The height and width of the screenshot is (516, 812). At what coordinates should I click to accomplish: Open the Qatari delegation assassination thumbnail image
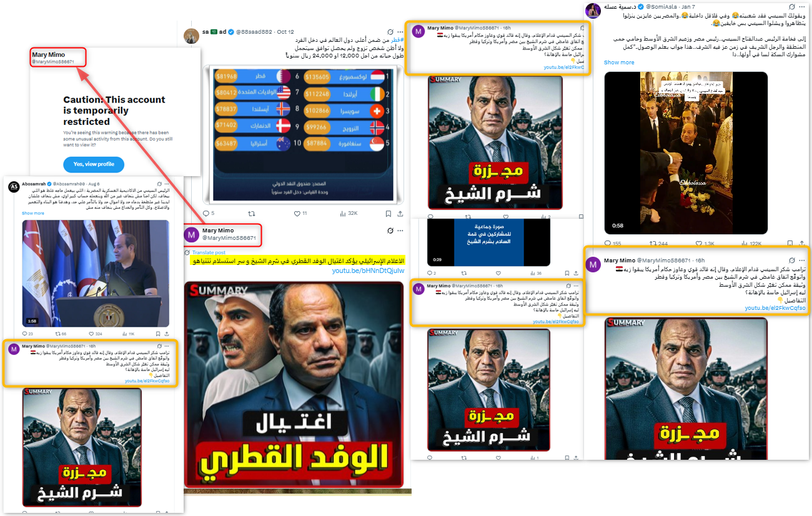[x=294, y=385]
